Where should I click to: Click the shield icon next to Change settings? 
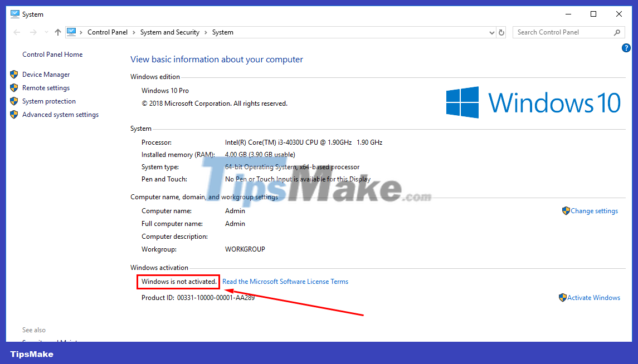pos(567,210)
